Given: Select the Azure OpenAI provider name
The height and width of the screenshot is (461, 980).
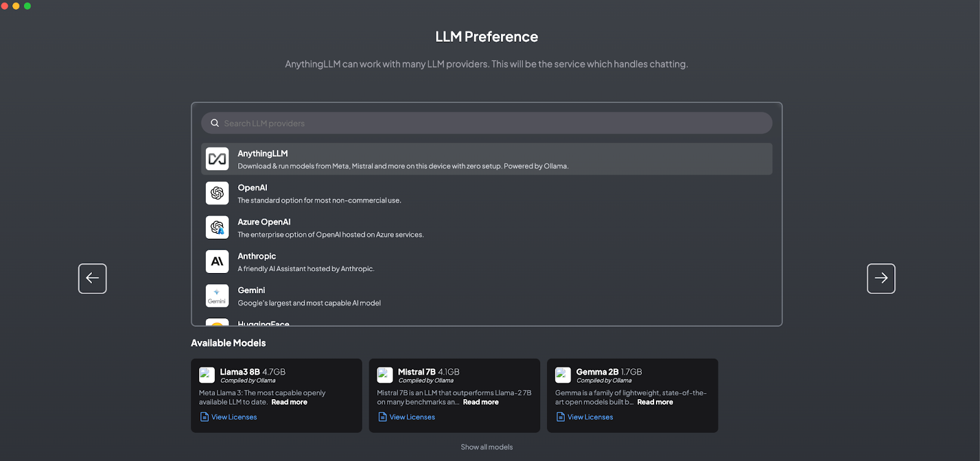Looking at the screenshot, I should point(264,222).
